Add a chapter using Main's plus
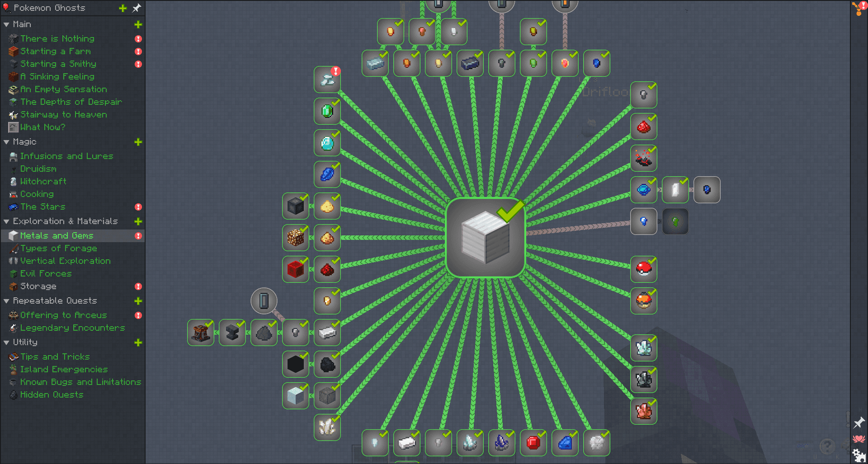This screenshot has width=868, height=464. [138, 24]
